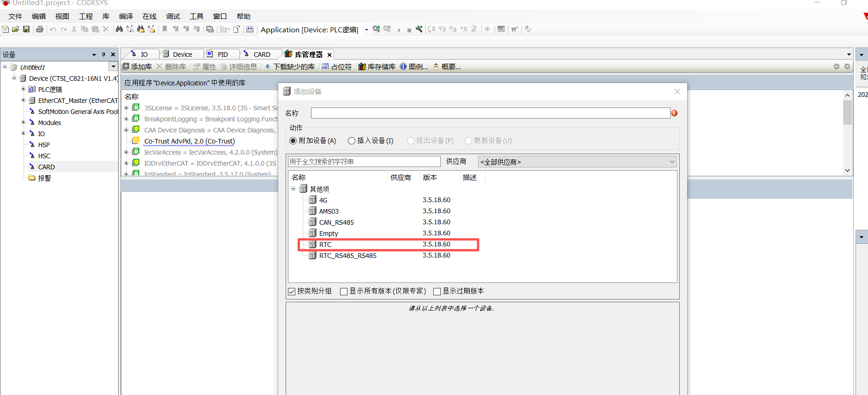Expand the EtherCAT_Master tree node
Screen dimensions: 868x395
23,100
